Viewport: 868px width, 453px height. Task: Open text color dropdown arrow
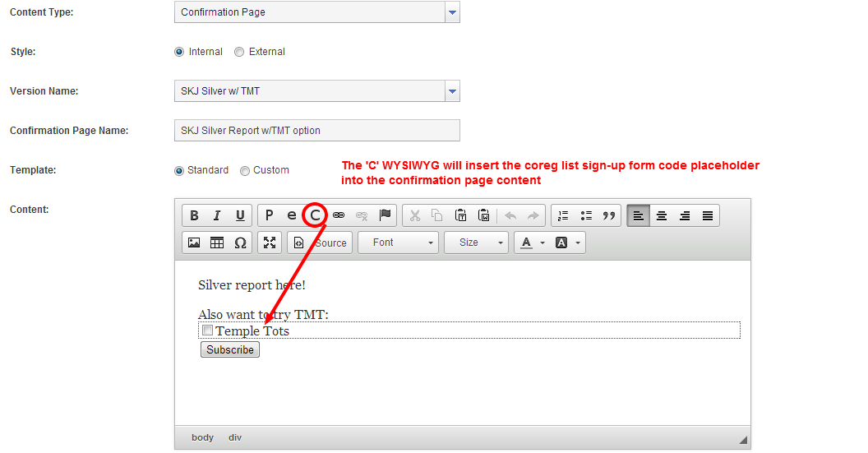(x=542, y=243)
